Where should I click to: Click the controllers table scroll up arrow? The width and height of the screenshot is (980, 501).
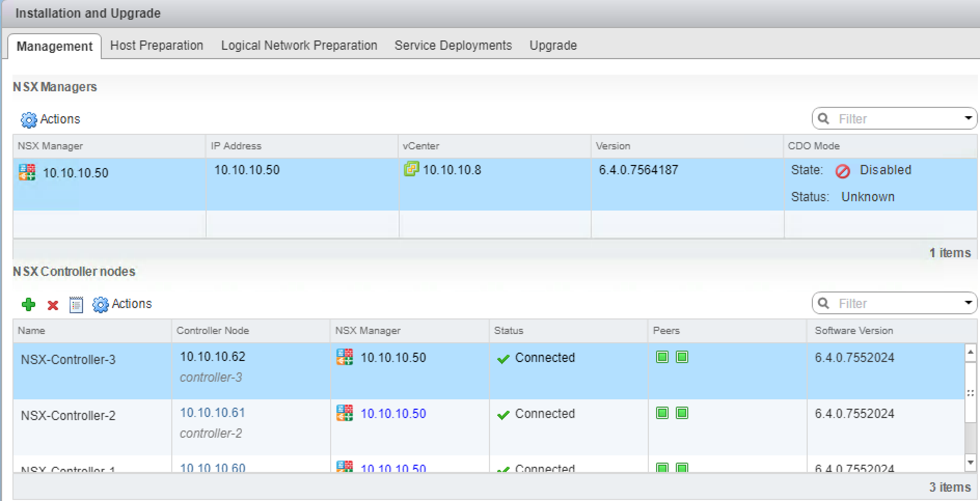970,353
